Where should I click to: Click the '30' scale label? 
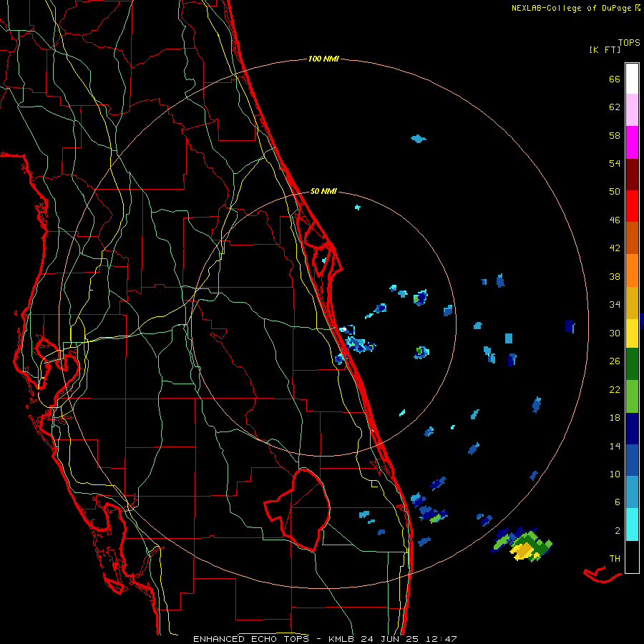[x=615, y=333]
